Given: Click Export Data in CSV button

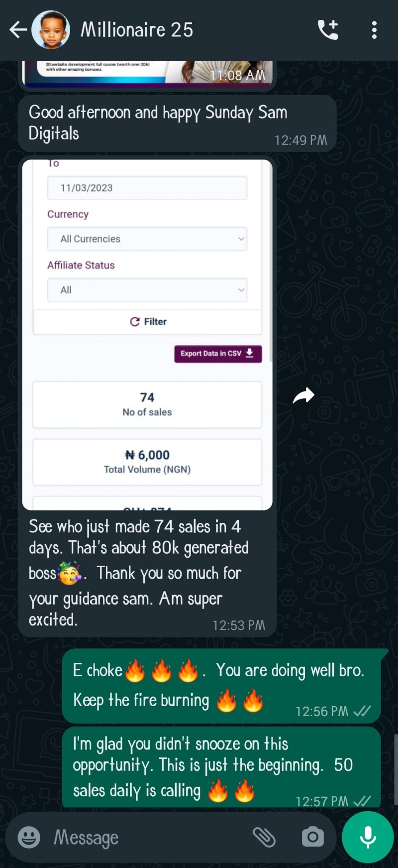Looking at the screenshot, I should (x=218, y=354).
